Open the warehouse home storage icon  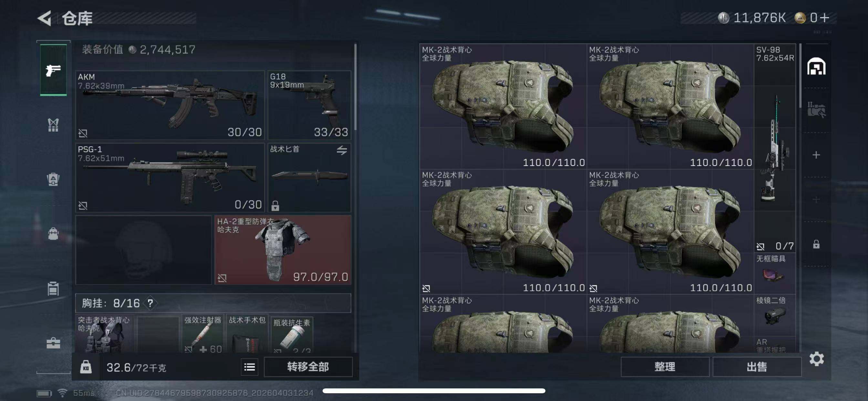(816, 66)
